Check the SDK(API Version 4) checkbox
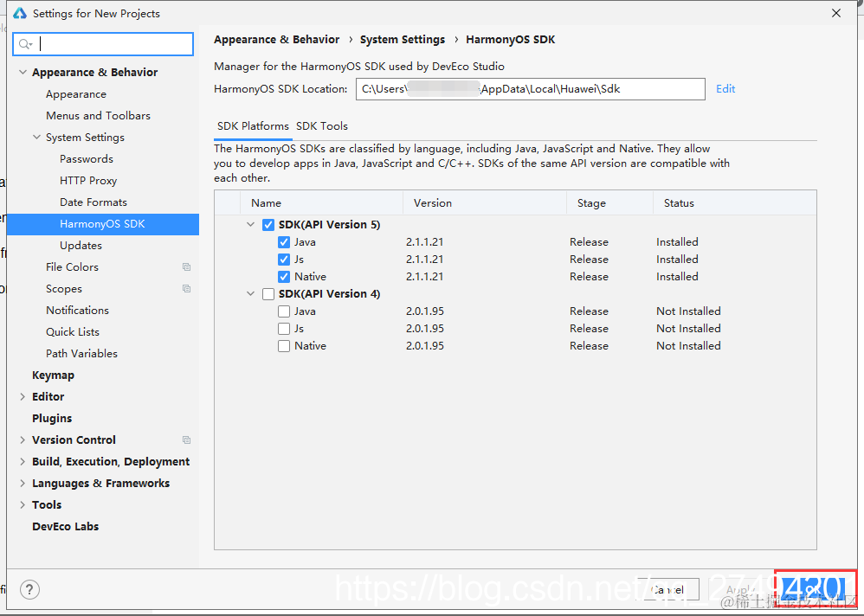 [x=268, y=294]
